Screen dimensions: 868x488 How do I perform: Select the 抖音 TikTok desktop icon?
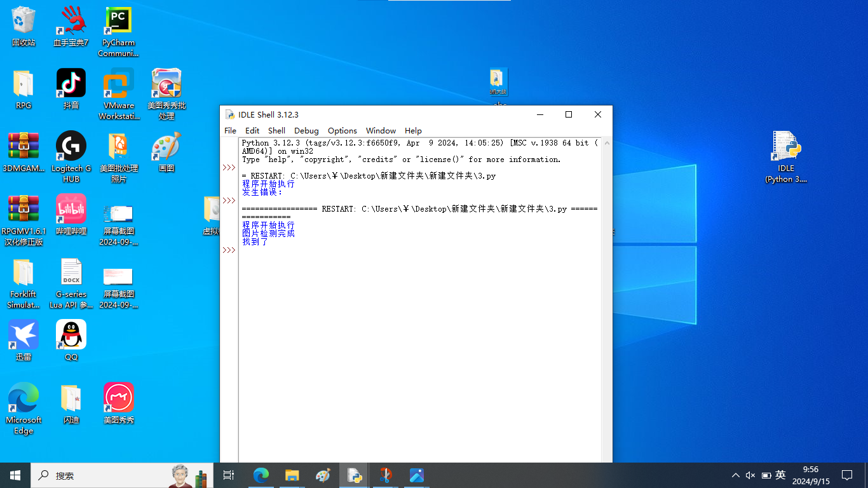click(71, 89)
